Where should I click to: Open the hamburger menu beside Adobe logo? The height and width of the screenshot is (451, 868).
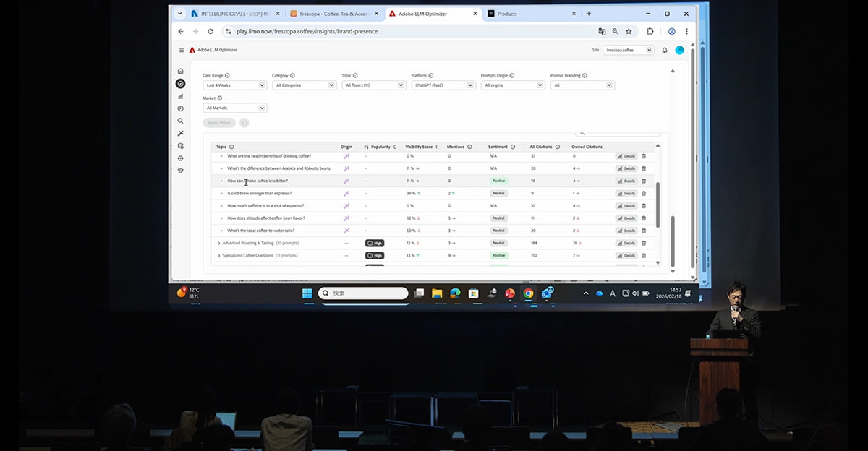[x=182, y=50]
